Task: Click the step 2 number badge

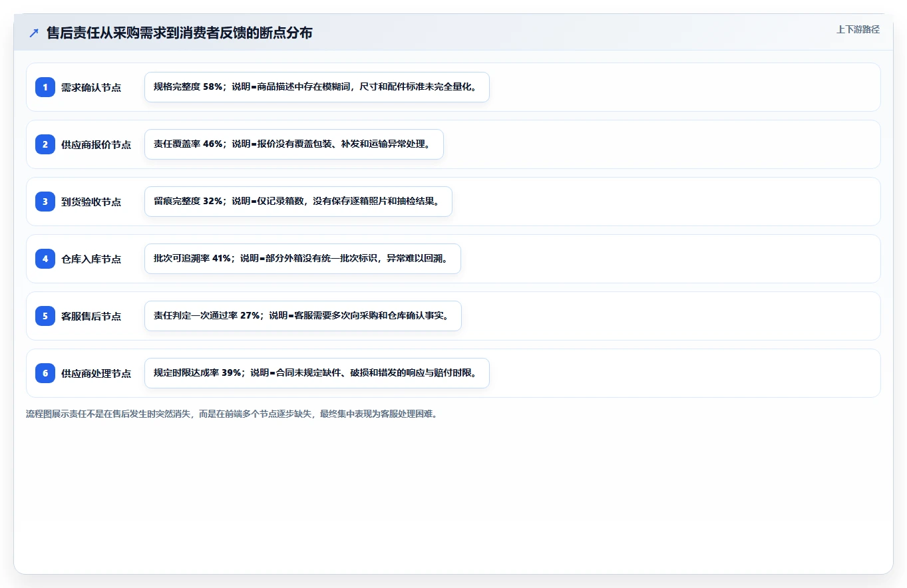Action: tap(45, 144)
